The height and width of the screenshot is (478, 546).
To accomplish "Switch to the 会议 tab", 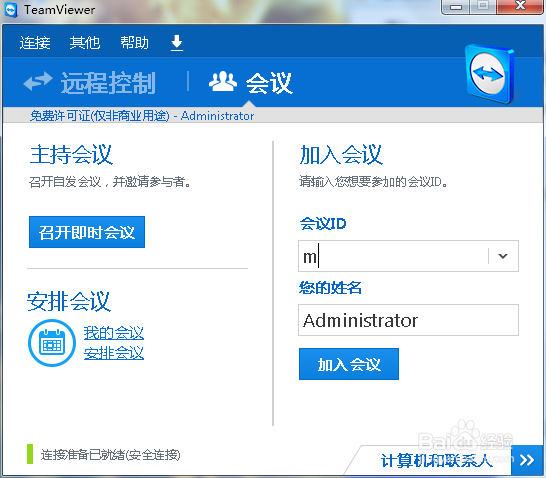I will (251, 83).
